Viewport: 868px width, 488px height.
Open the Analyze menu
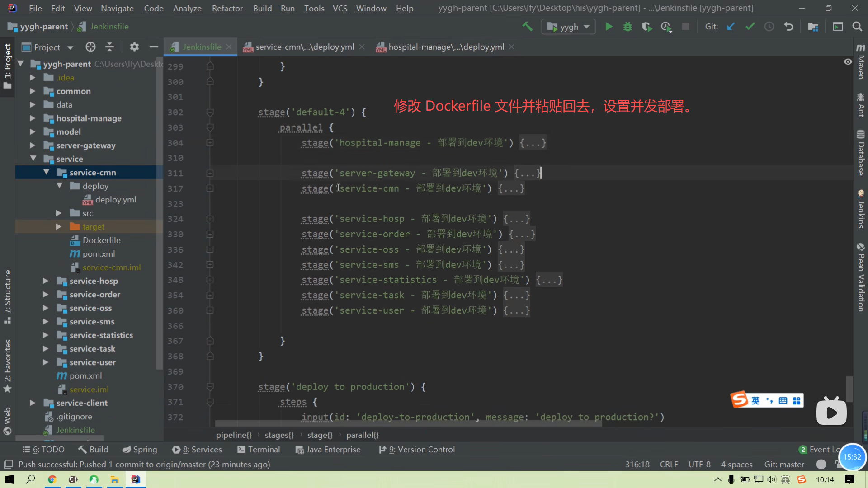click(x=187, y=8)
